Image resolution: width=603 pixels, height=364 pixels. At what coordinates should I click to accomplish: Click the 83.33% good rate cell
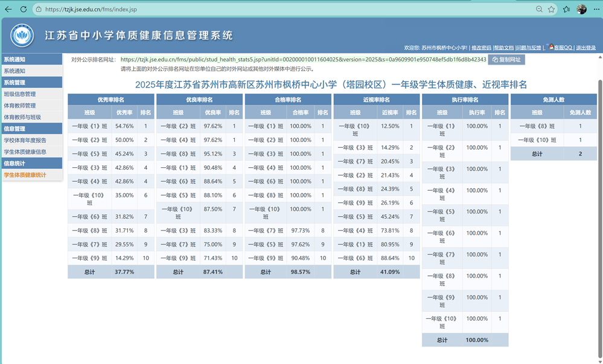coord(212,231)
